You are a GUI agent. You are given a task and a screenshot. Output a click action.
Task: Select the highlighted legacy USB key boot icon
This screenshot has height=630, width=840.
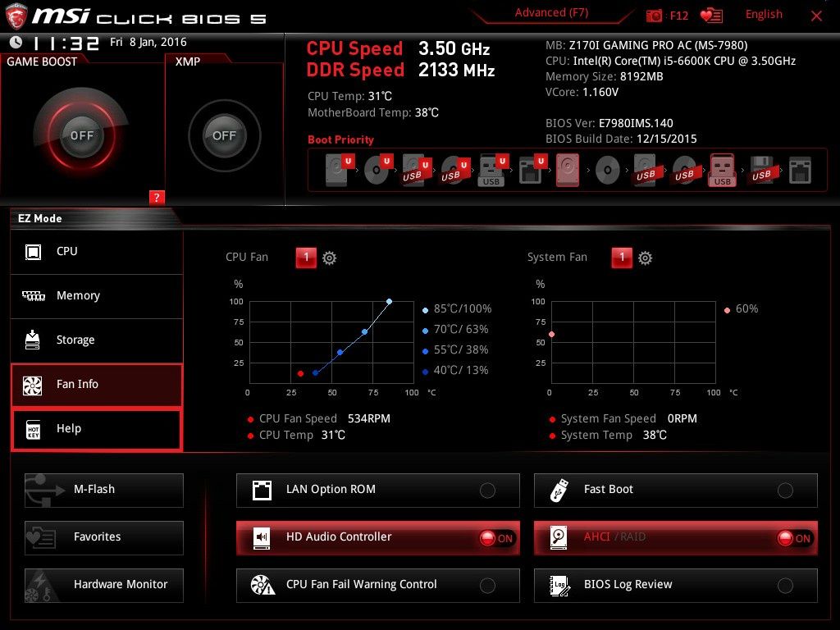click(722, 170)
